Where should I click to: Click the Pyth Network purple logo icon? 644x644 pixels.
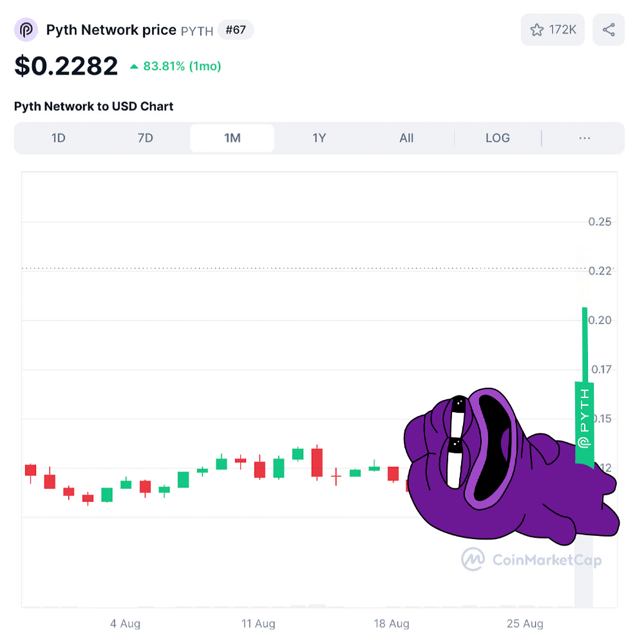point(26,30)
